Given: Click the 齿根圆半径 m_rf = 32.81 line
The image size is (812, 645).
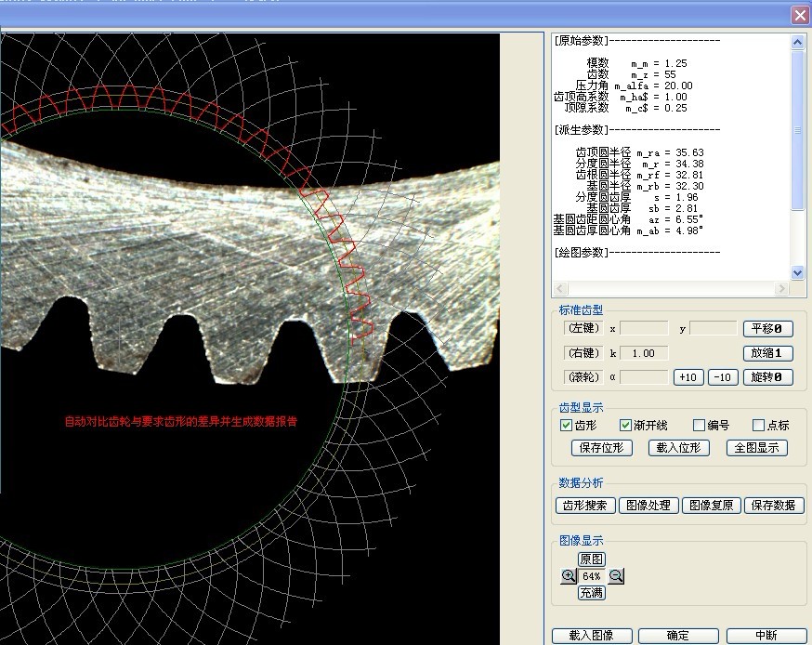Looking at the screenshot, I should click(x=639, y=175).
